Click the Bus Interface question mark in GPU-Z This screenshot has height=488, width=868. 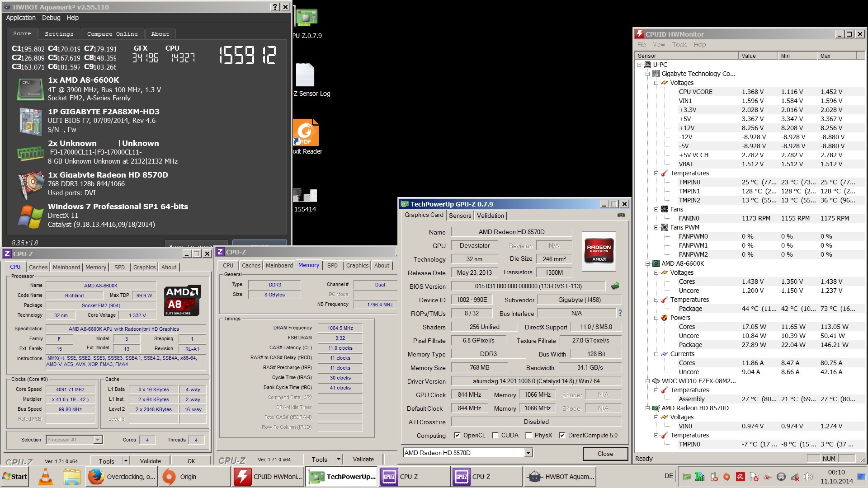coord(620,313)
